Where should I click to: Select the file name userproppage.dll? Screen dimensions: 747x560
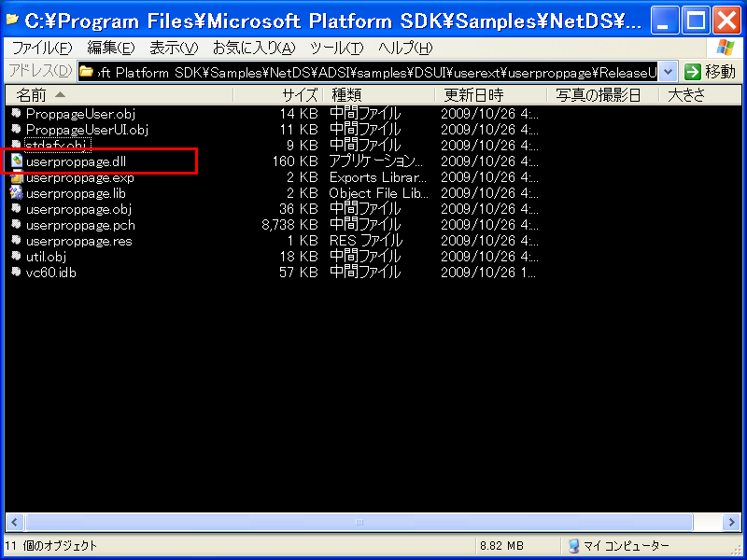pos(77,161)
